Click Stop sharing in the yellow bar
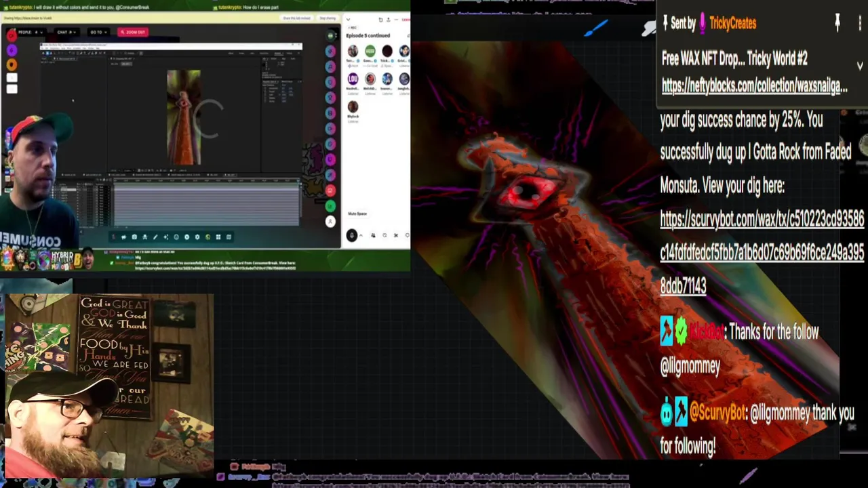Viewport: 868px width, 488px height. pos(328,18)
